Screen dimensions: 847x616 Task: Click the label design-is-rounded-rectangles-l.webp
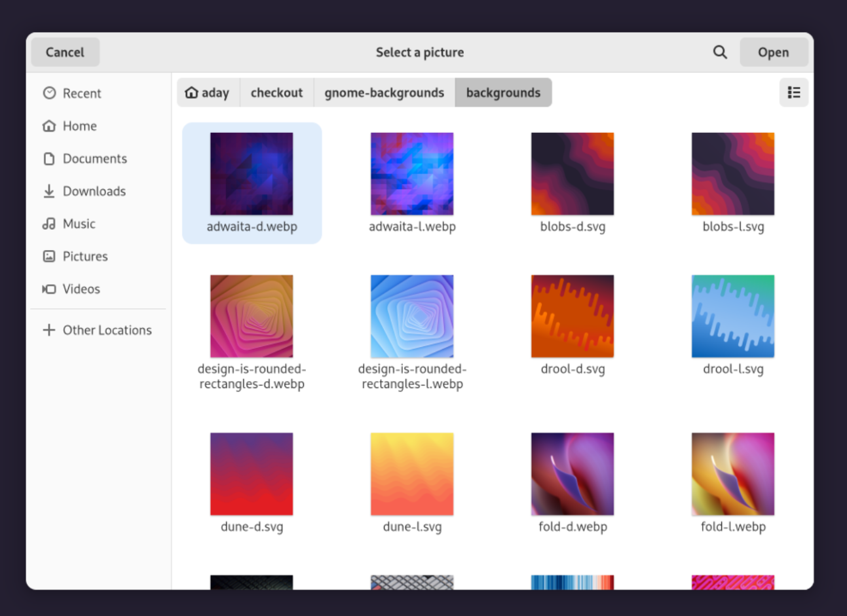tap(412, 376)
